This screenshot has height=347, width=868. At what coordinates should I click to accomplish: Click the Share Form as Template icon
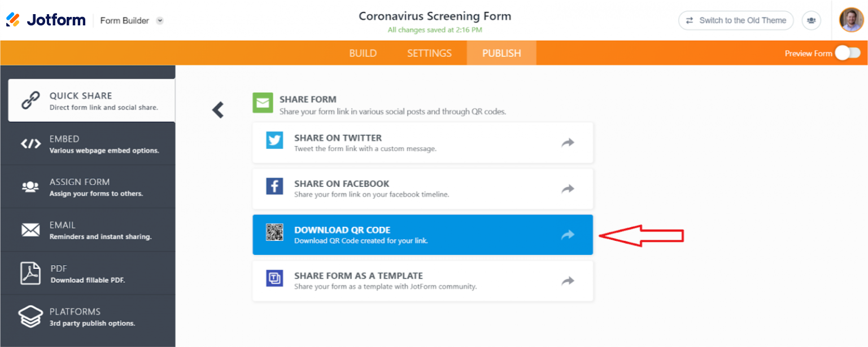click(x=274, y=279)
